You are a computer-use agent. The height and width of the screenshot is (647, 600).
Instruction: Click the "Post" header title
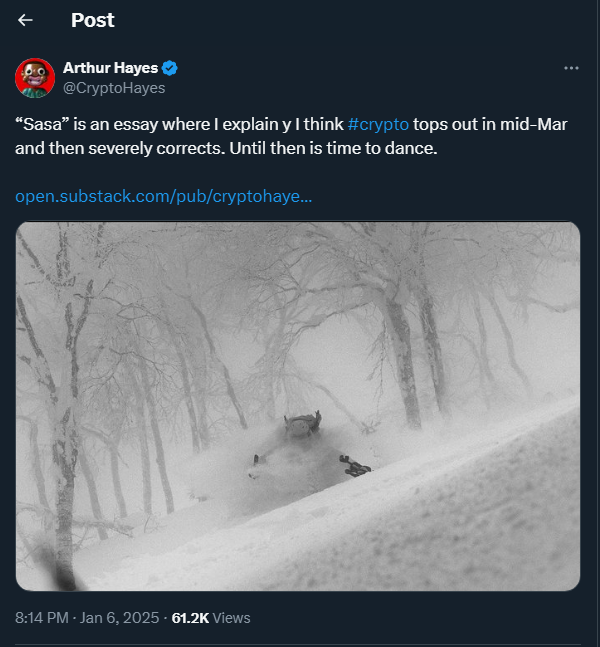point(93,20)
